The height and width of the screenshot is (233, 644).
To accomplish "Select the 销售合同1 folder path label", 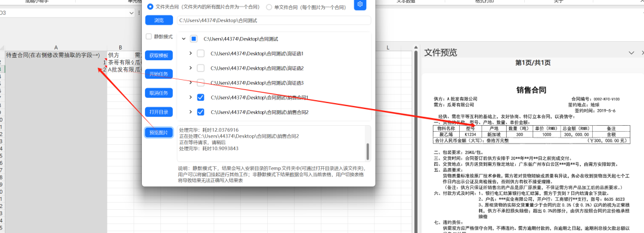I will click(x=259, y=97).
